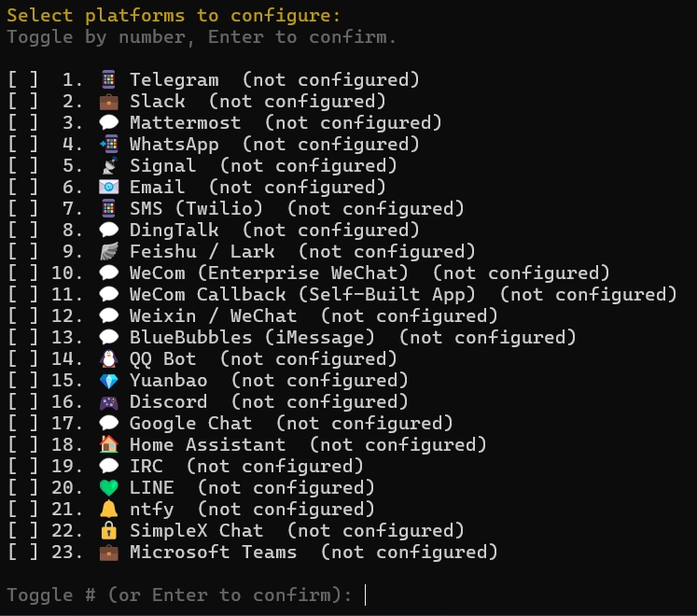Toggle the checkbox for Telegram

(x=22, y=80)
